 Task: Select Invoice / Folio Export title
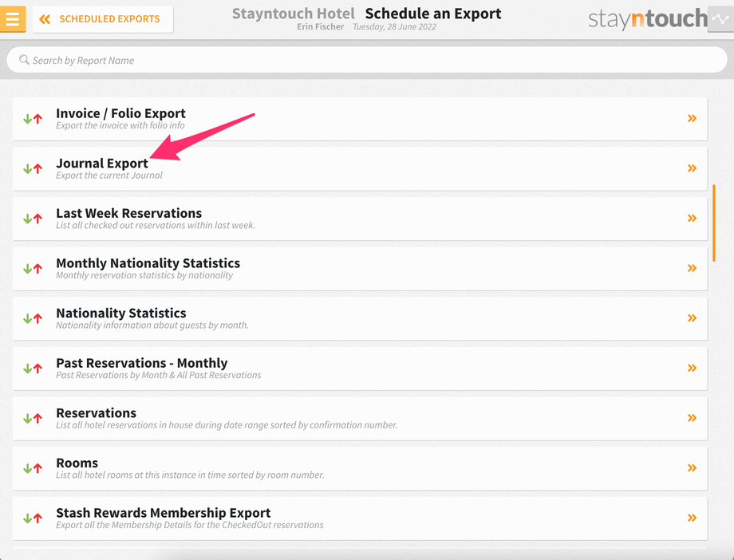click(120, 113)
